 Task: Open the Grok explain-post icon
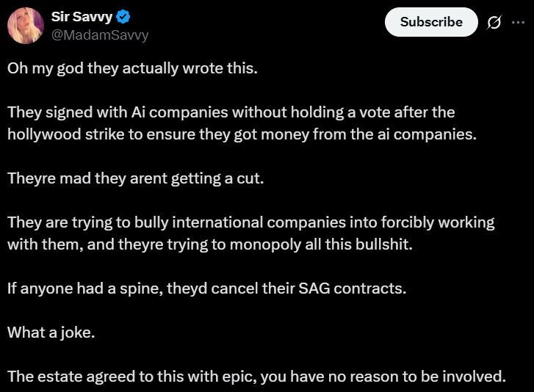pyautogui.click(x=494, y=22)
